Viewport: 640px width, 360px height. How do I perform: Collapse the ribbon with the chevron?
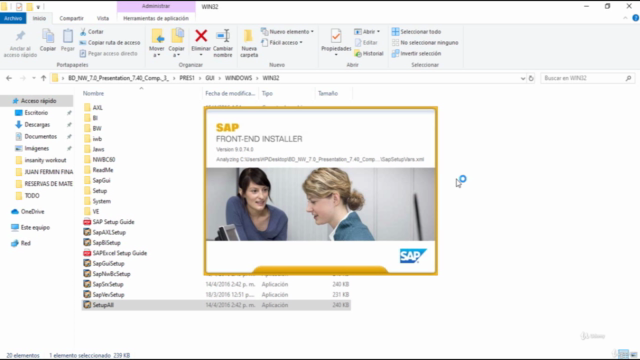click(625, 18)
